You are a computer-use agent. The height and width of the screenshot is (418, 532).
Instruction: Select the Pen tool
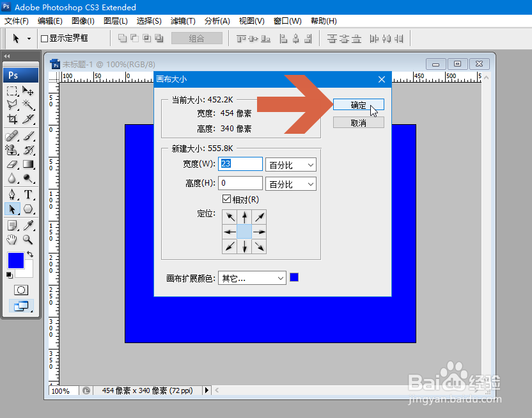point(12,195)
